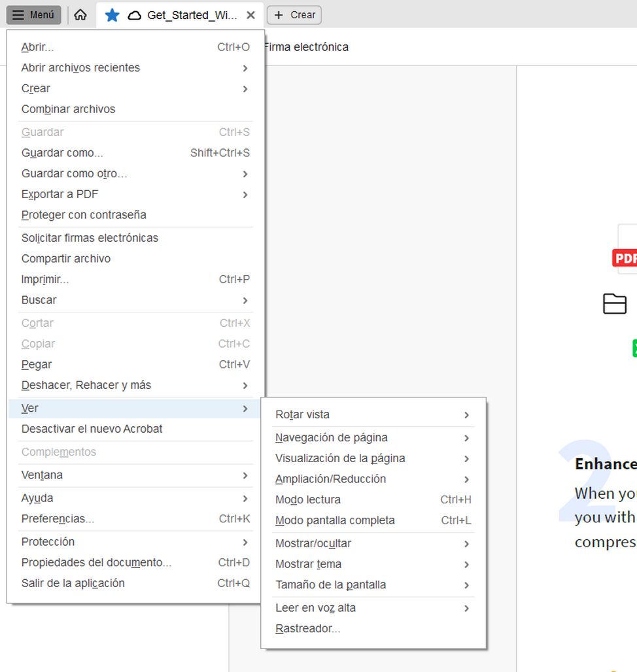637x672 pixels.
Task: Click the blue star favorite icon
Action: pos(112,15)
